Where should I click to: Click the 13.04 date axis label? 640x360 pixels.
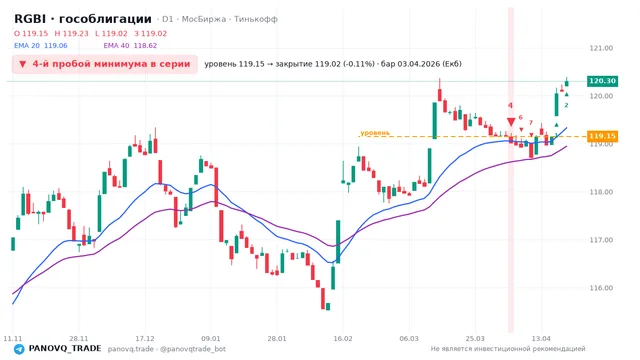541,338
